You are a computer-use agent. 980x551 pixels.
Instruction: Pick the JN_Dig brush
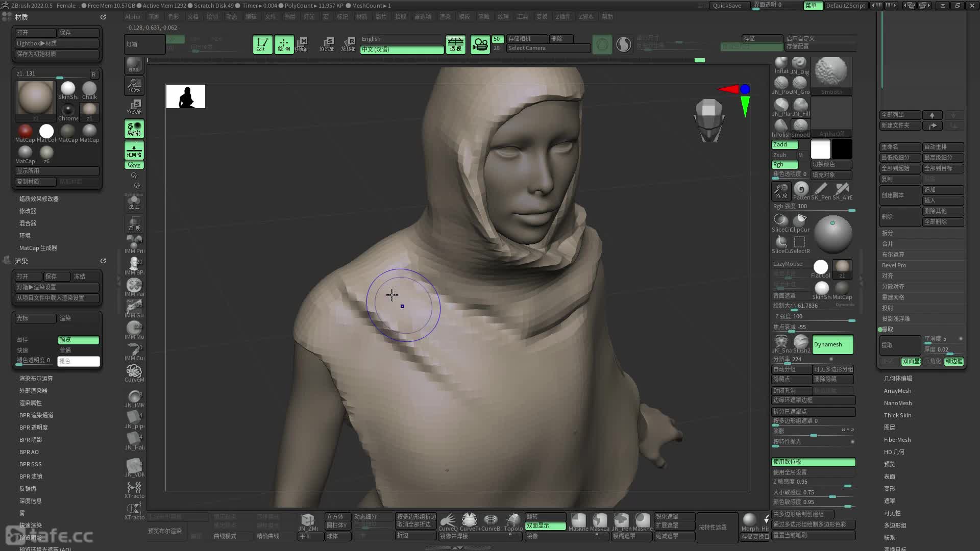pos(800,65)
